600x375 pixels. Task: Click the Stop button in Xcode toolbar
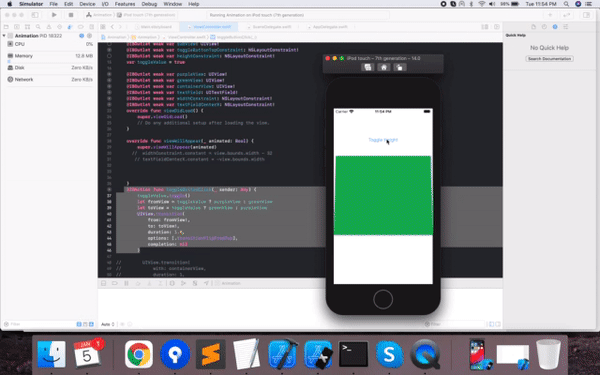click(x=71, y=15)
